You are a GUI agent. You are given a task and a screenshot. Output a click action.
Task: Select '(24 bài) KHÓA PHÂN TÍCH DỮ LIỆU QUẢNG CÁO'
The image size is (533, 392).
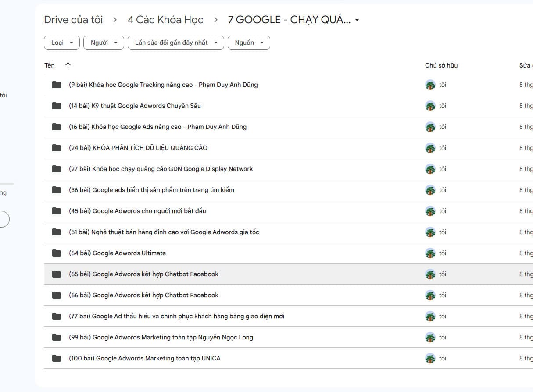[x=138, y=148]
